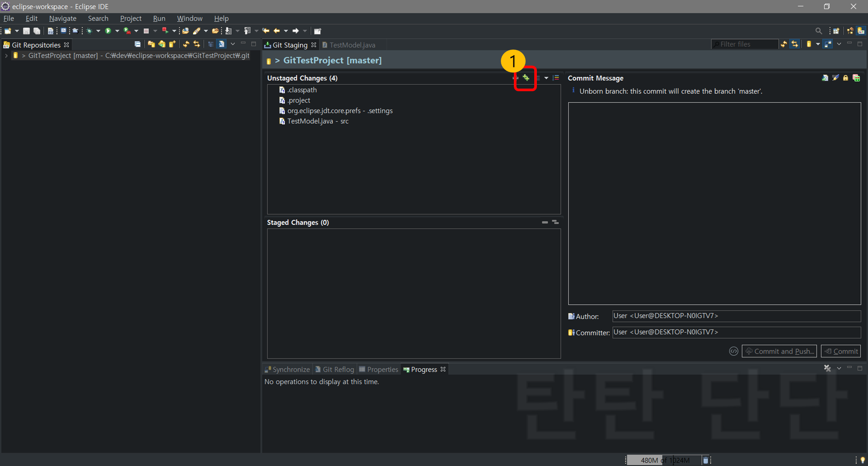The width and height of the screenshot is (868, 466).
Task: Click the Clone Git repository icon
Action: 162,44
